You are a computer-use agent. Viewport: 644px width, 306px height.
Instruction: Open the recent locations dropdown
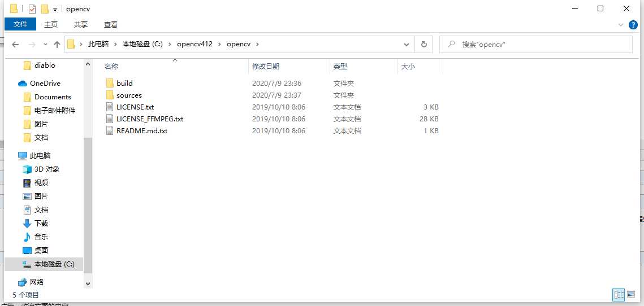coord(45,44)
